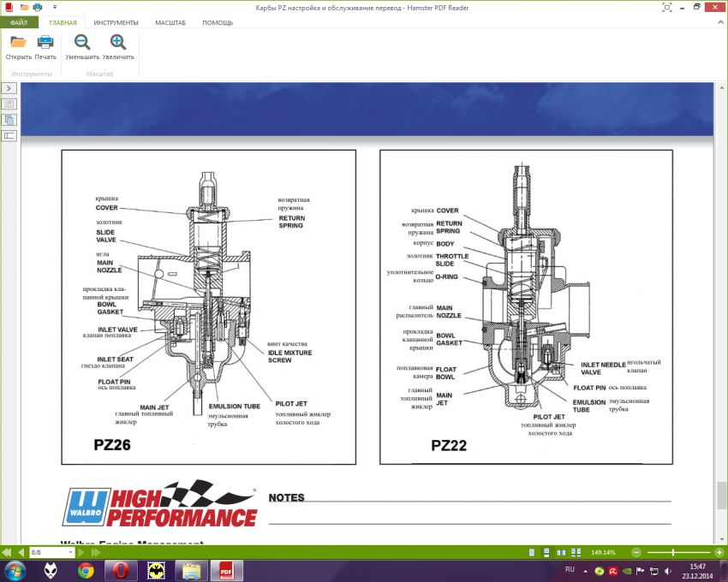
Task: Jump to the last page
Action: click(96, 552)
